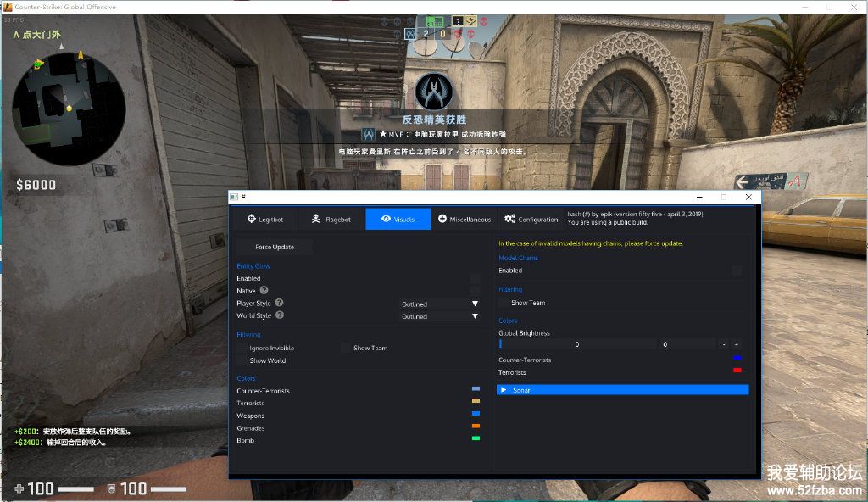Click the eye icon on the Visuals tab
This screenshot has height=502, width=868.
pyautogui.click(x=386, y=219)
